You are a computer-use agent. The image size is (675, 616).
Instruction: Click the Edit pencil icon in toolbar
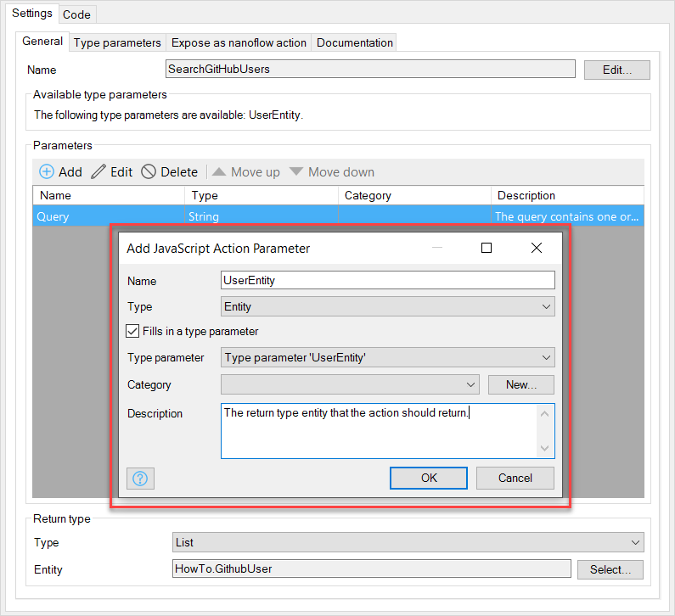[98, 172]
